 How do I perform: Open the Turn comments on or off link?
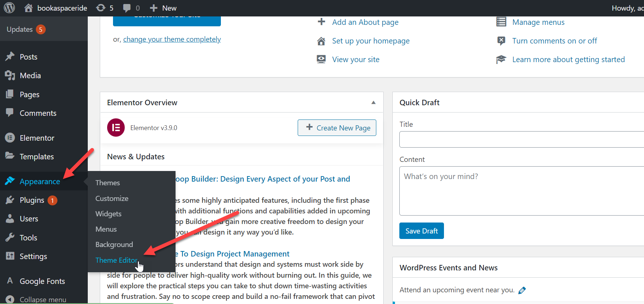pyautogui.click(x=554, y=41)
